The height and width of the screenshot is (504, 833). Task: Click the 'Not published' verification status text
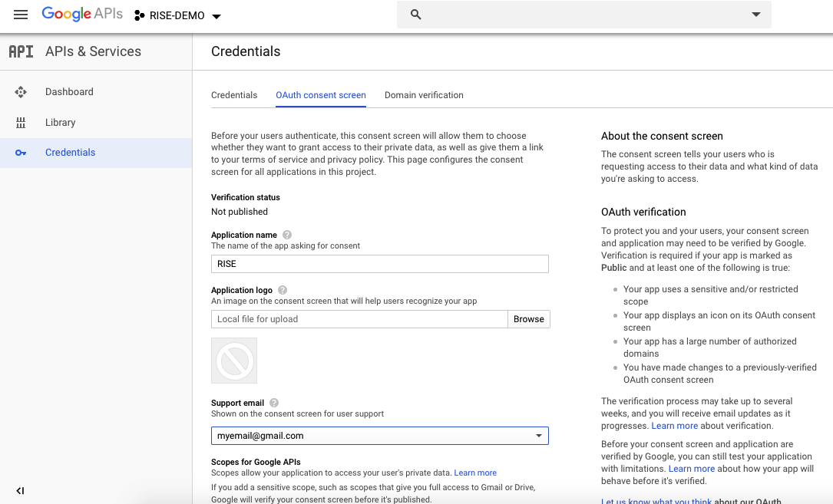click(240, 212)
